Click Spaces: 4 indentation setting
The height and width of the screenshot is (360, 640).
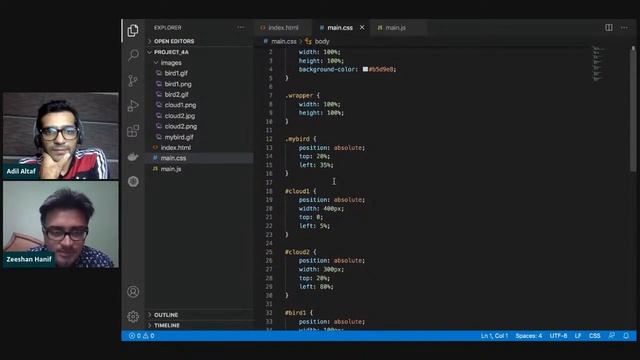pos(529,336)
